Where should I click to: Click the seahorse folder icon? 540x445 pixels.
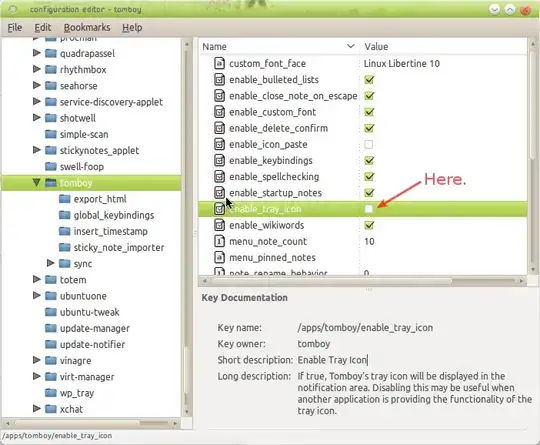point(51,85)
